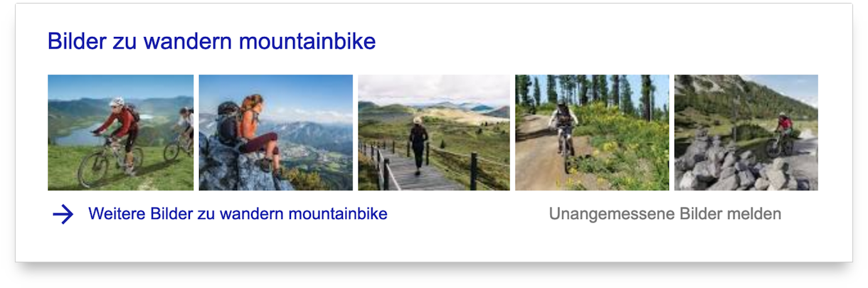This screenshot has width=868, height=288.
Task: Select the thumbnail of woman sitting on rock
Action: (275, 133)
